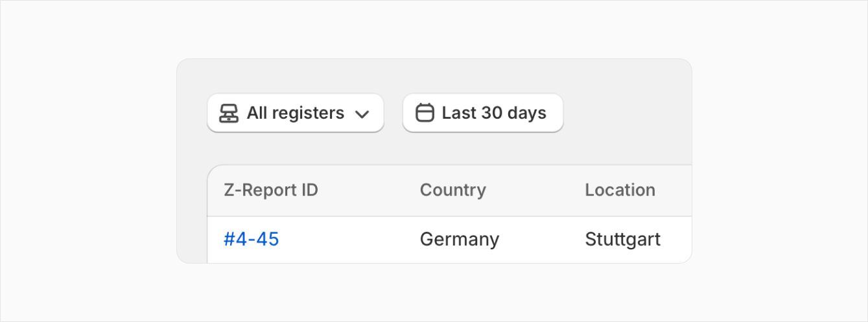The image size is (868, 322).
Task: Select the Germany cell in the table
Action: tap(460, 240)
